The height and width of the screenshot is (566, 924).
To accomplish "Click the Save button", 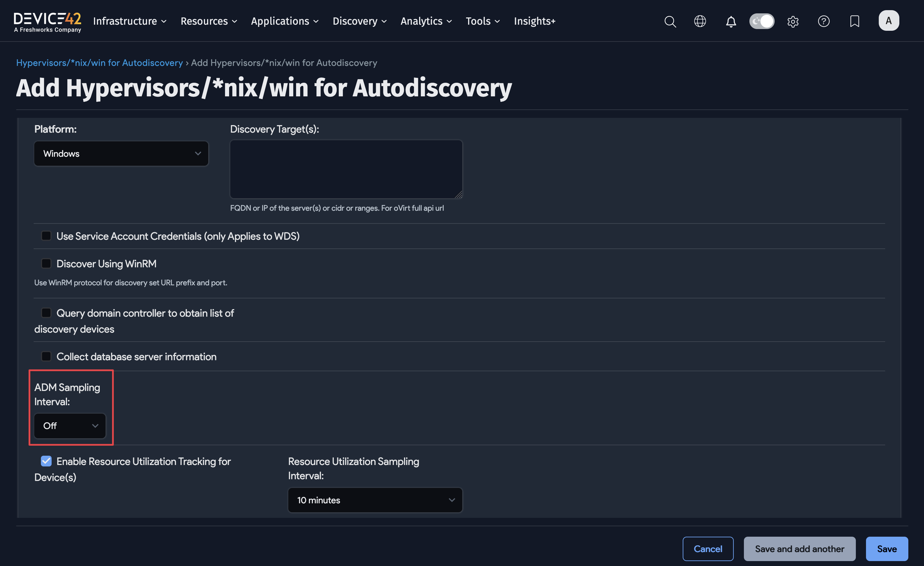I will click(887, 549).
